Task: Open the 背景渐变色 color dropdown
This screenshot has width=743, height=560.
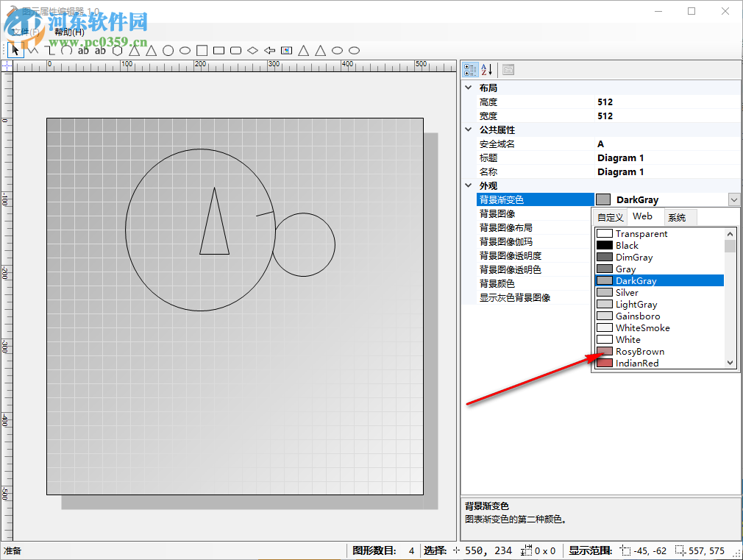Action: [x=733, y=199]
